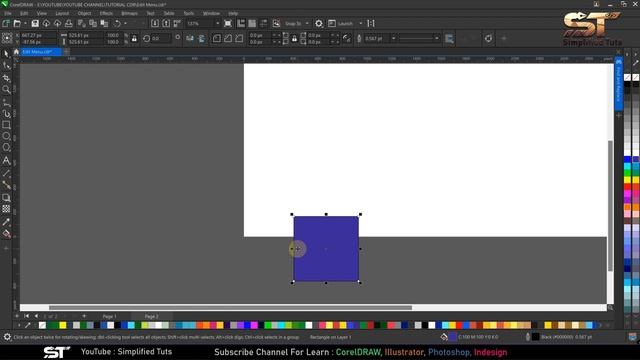The width and height of the screenshot is (640, 360).
Task: Open the File menu
Action: (8, 13)
